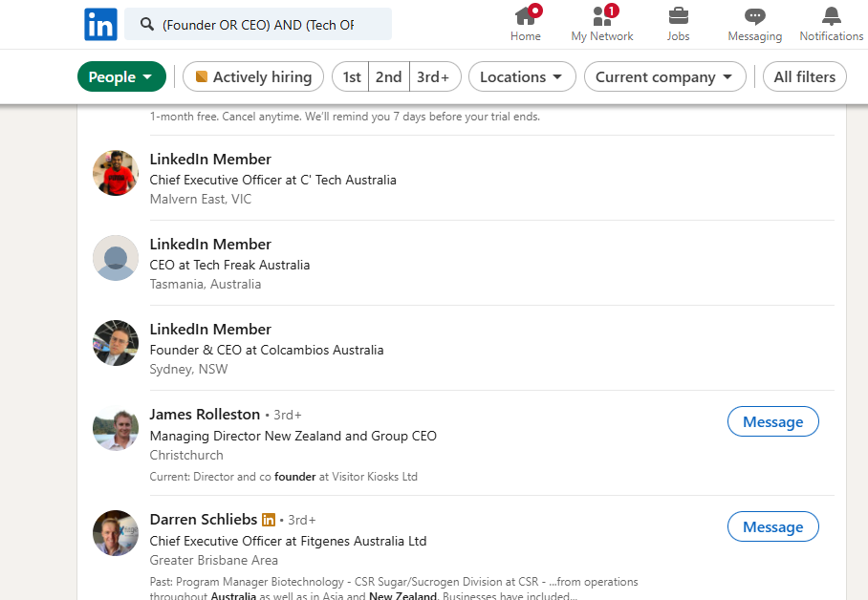
Task: Click the Premium badge next to Darren Schliebs
Action: pos(269,520)
